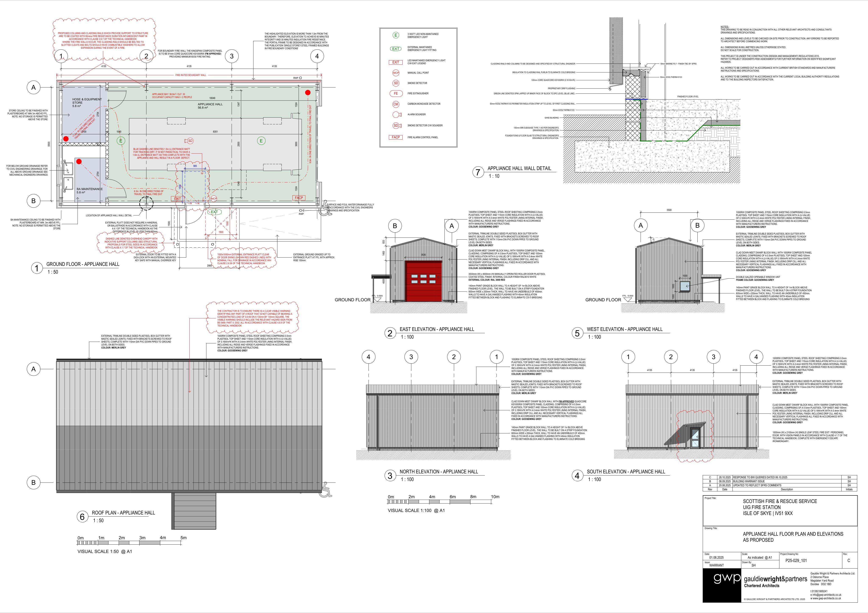Click the 'EAST ELEVATION - APPLIANCE HALL' title
The image size is (868, 613).
437,329
